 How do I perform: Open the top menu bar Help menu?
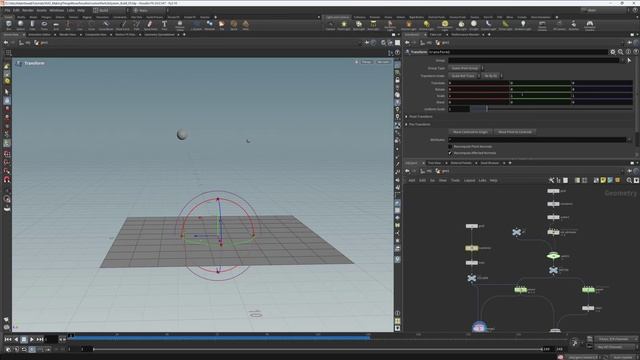[81, 10]
